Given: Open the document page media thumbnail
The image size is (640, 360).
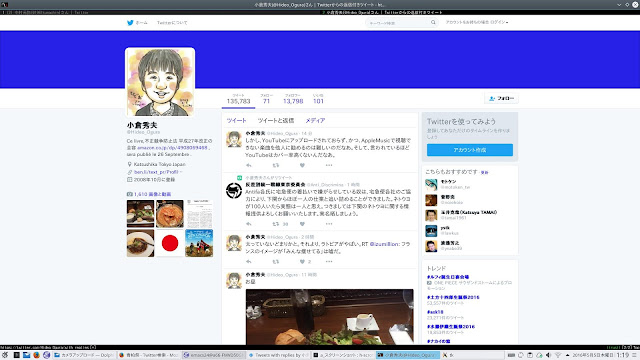Looking at the screenshot, I should [199, 214].
